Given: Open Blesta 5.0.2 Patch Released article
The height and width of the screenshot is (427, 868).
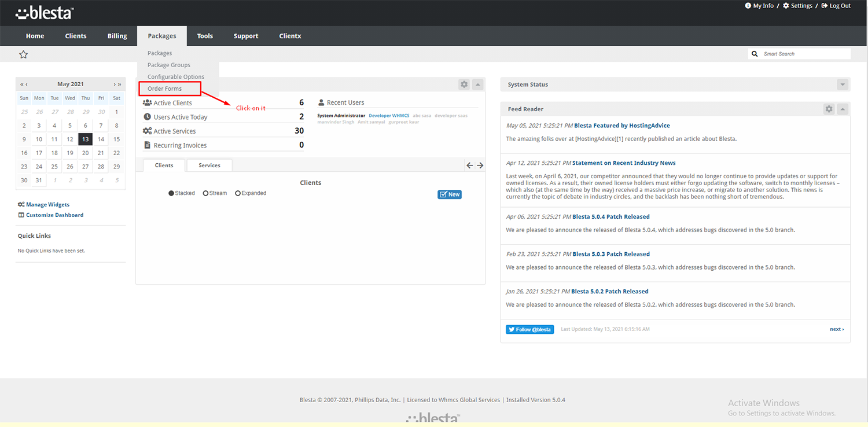Looking at the screenshot, I should (610, 292).
